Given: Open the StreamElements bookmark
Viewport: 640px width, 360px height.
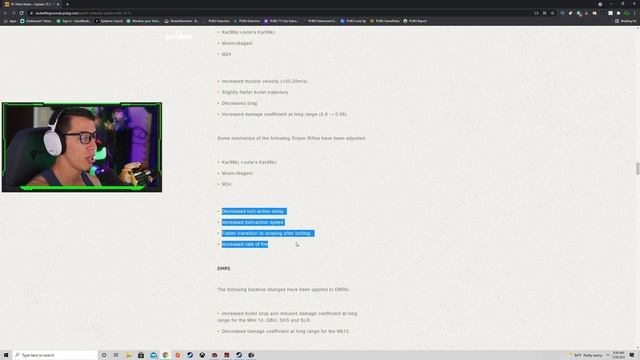Looking at the screenshot, I should (181, 21).
